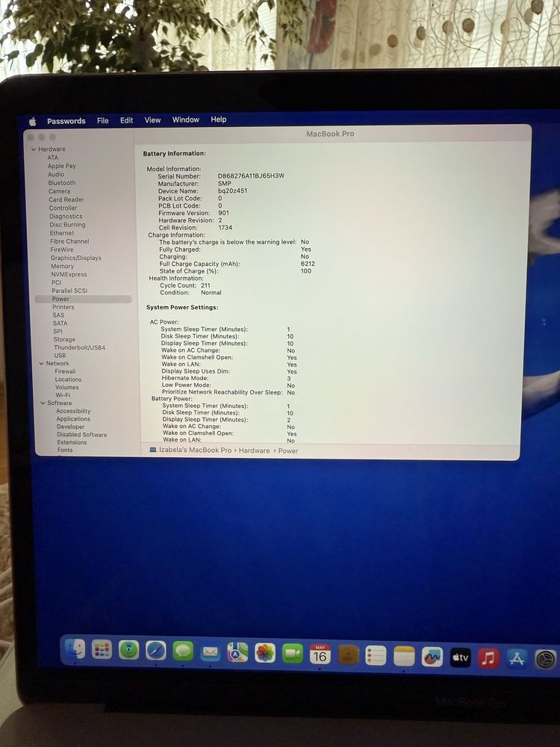Click Hardware in the path bar
560x747 pixels.
coord(255,450)
